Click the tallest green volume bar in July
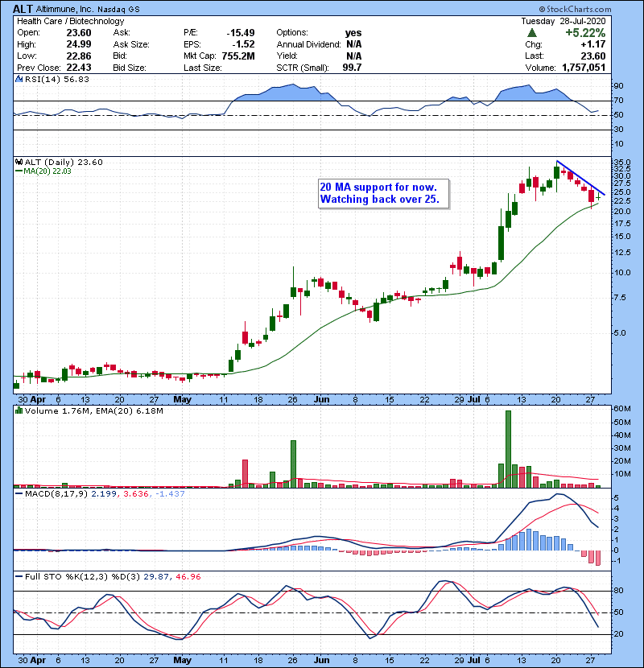Screen dimensions: 644x668 [508, 448]
